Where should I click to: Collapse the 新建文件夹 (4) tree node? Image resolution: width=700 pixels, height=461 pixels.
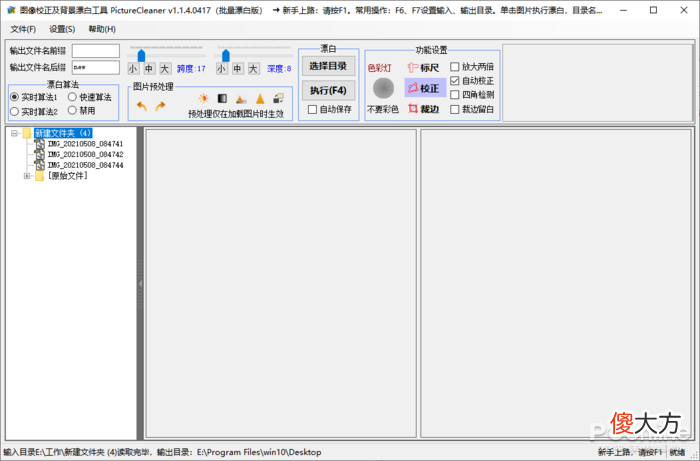coord(15,133)
